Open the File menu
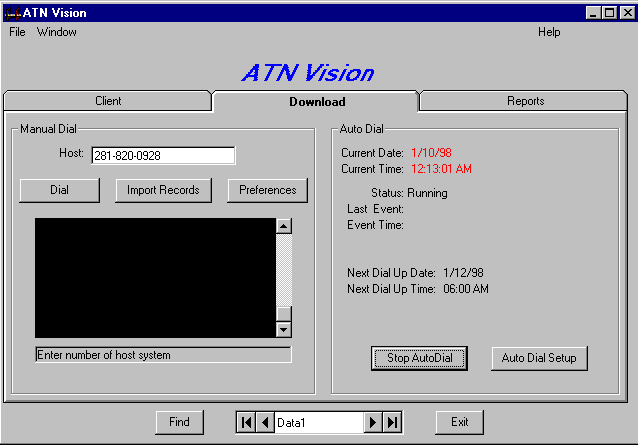 pyautogui.click(x=17, y=32)
